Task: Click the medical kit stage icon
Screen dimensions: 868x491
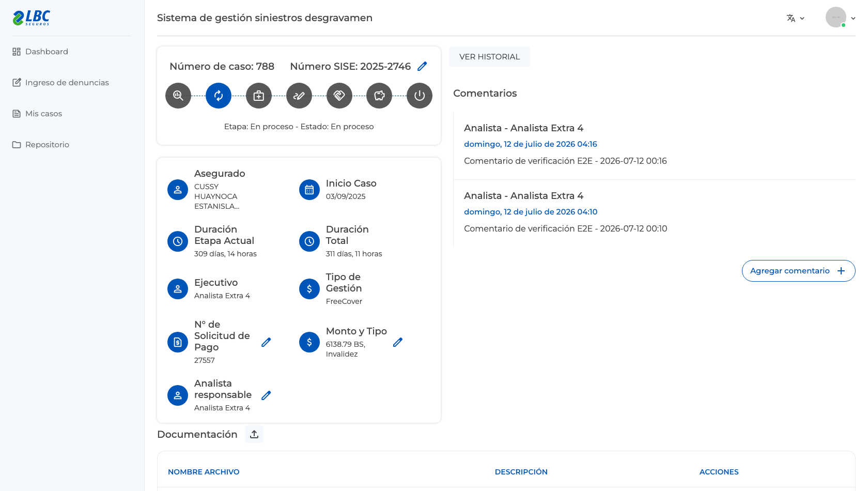Action: point(259,96)
